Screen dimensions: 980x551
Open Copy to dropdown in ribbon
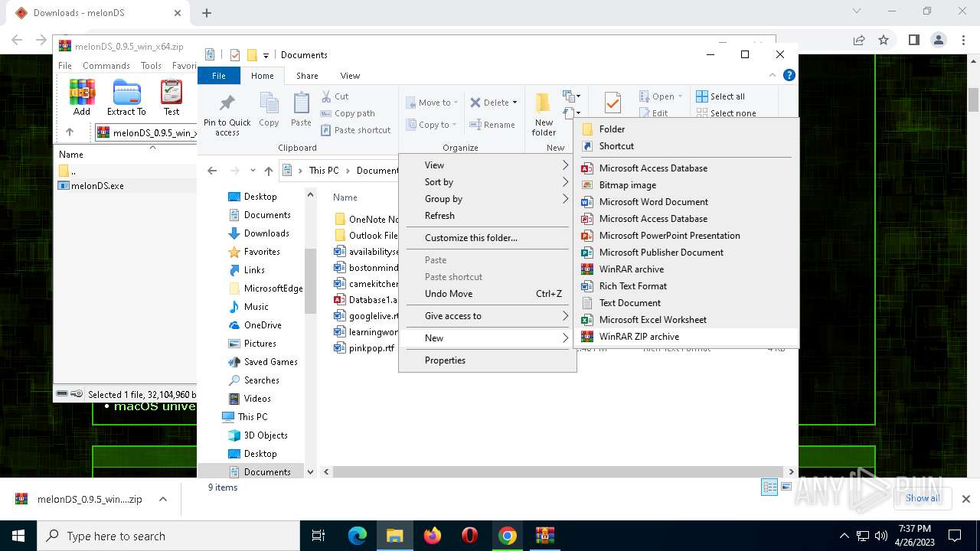tap(431, 125)
